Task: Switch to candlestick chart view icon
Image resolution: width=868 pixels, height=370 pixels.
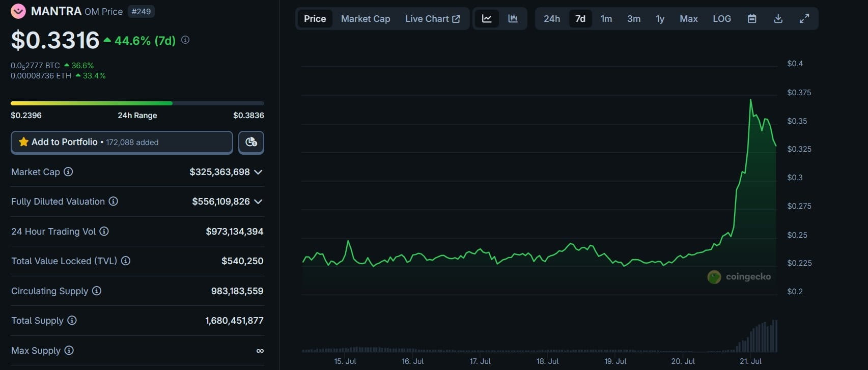Action: [513, 19]
